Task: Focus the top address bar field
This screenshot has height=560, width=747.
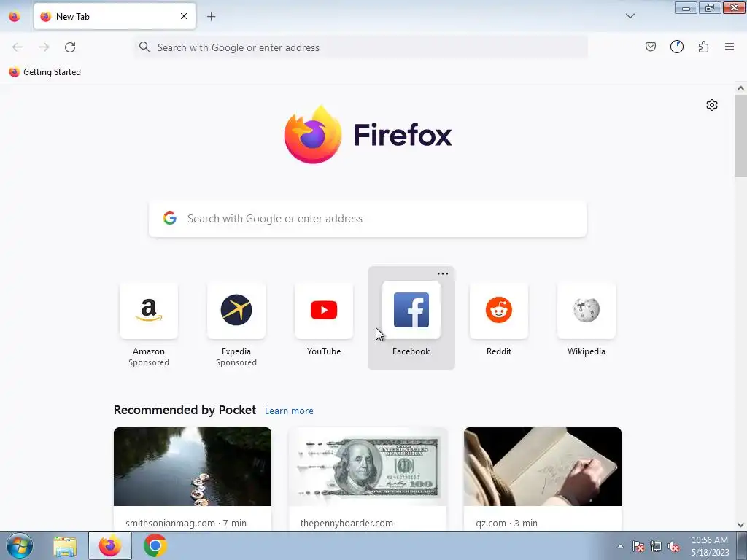Action: point(361,47)
